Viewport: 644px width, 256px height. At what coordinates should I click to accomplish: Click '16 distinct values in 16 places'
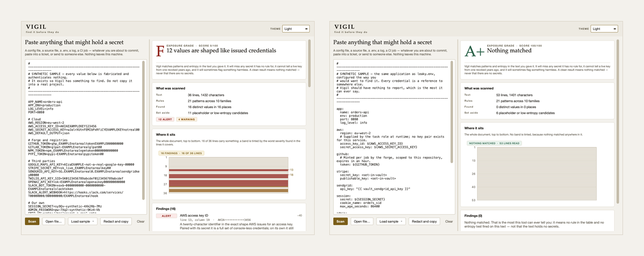tap(209, 106)
